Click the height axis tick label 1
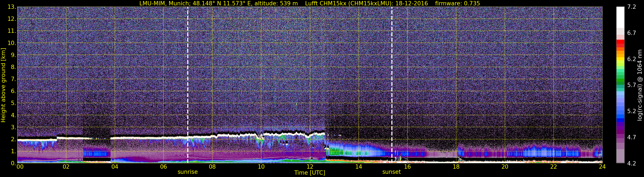The width and height of the screenshot is (644, 177). click(13, 151)
